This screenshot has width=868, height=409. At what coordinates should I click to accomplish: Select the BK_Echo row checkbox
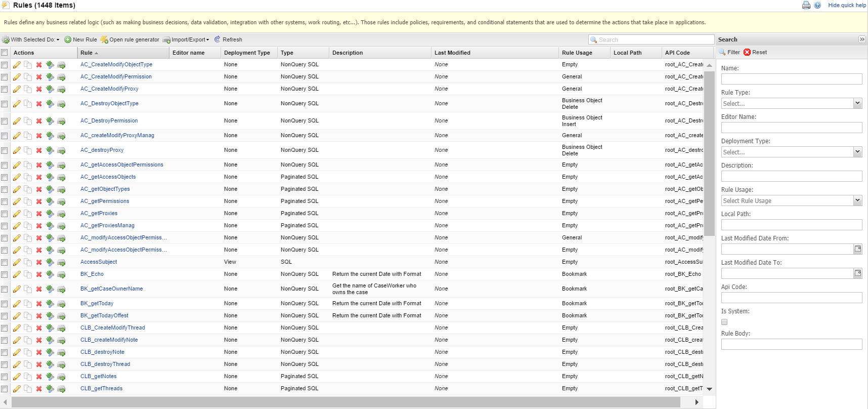click(x=5, y=274)
